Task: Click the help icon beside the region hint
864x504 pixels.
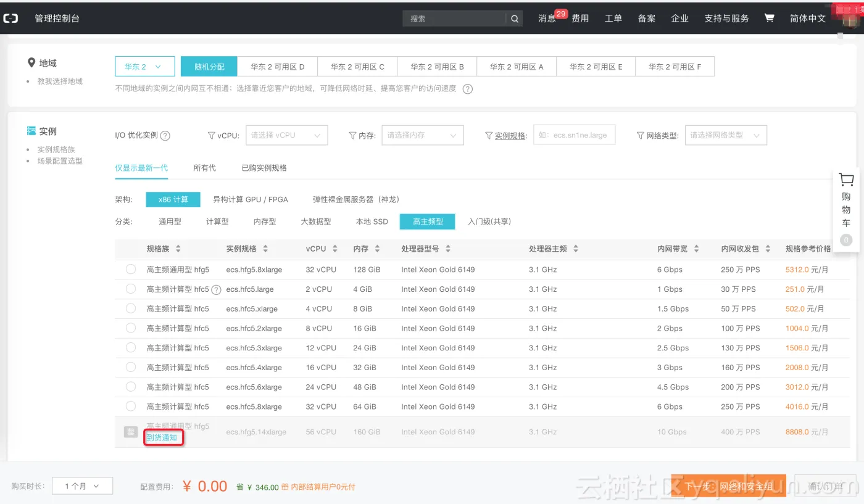Action: click(468, 89)
